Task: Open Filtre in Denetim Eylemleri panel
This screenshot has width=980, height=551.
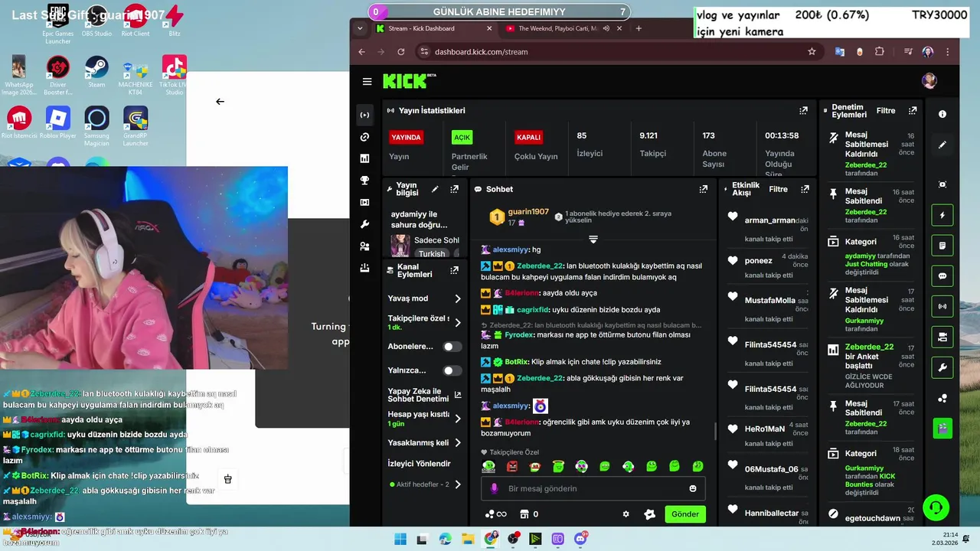Action: coord(886,110)
